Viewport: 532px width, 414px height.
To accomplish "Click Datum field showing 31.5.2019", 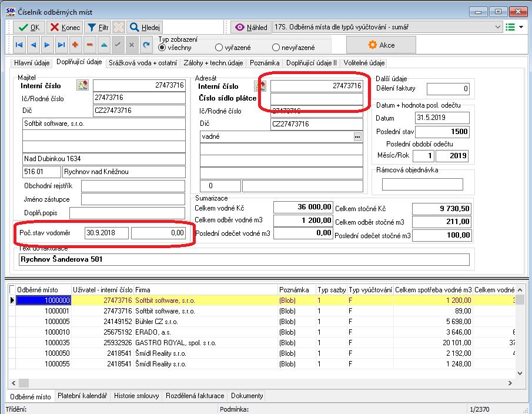I will pyautogui.click(x=442, y=118).
